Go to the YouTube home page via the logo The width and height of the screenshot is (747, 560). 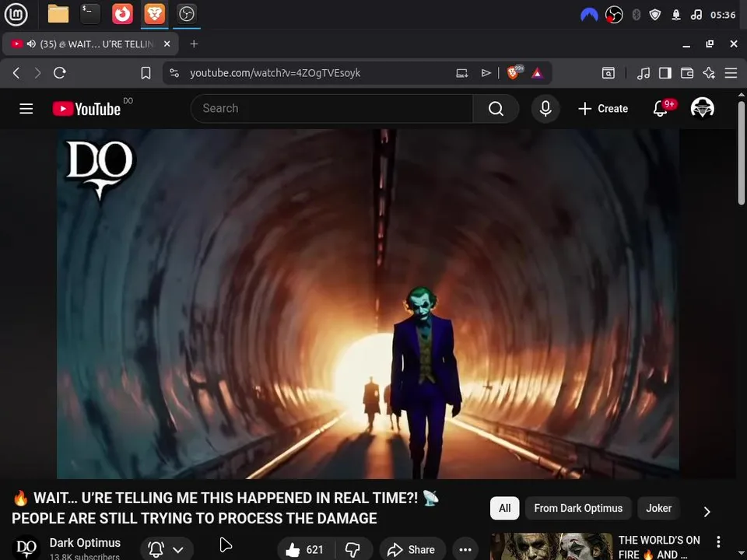86,109
